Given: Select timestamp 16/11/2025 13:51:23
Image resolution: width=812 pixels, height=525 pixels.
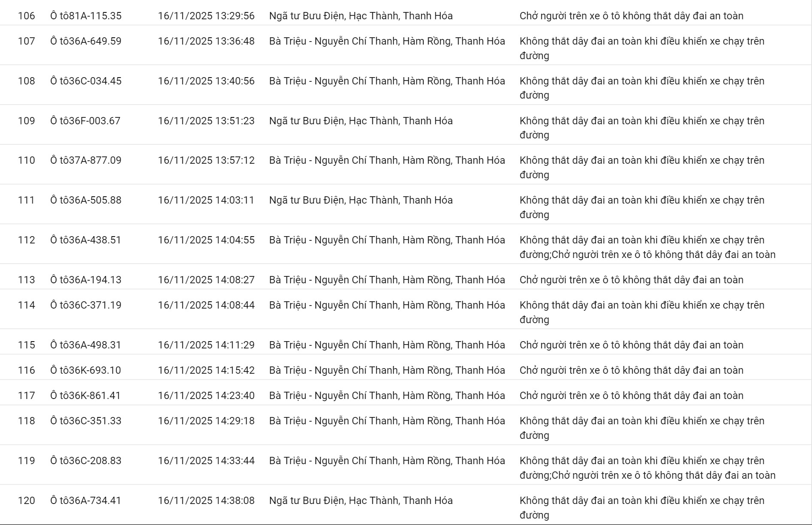Looking at the screenshot, I should coord(206,121).
